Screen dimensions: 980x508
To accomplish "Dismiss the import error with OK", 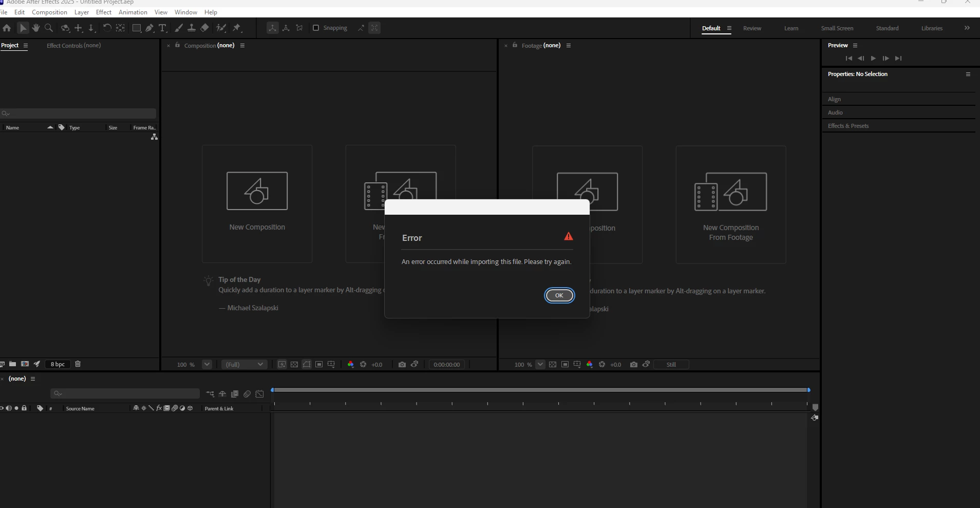I will click(559, 295).
